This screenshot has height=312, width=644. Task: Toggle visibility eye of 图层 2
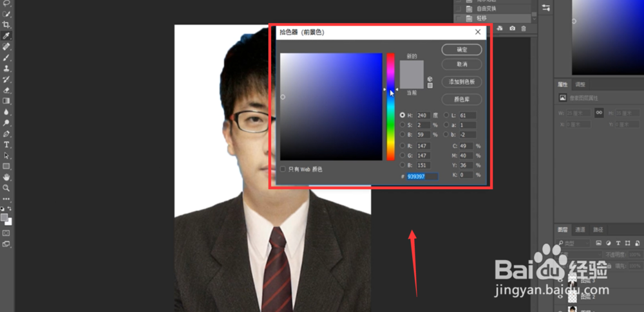561,297
